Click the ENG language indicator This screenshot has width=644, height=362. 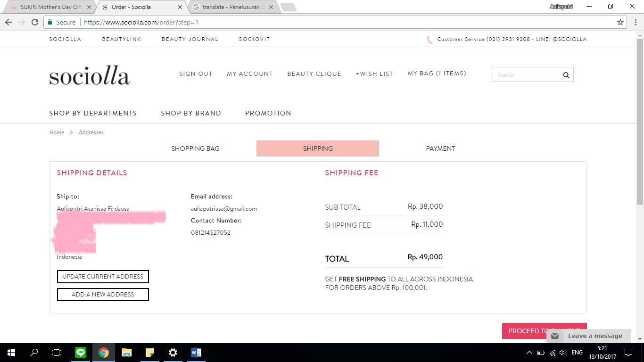(x=577, y=353)
